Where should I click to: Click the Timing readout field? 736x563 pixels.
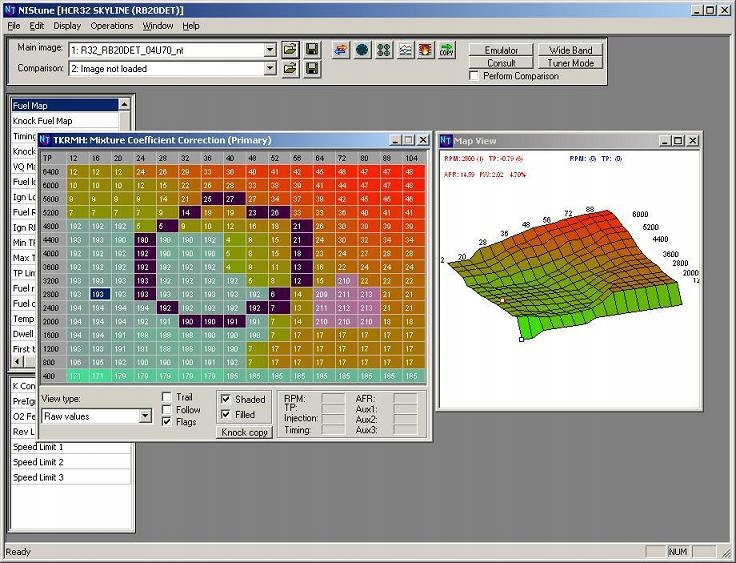(333, 429)
